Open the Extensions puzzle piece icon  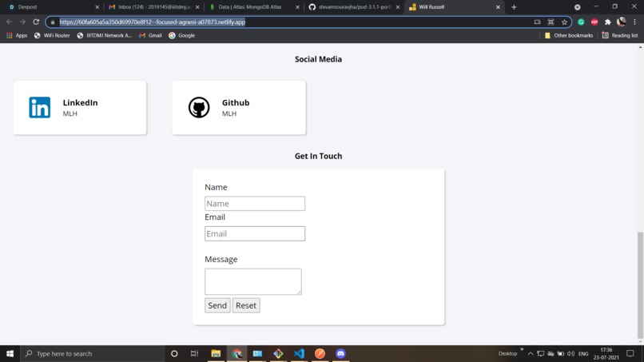(608, 22)
